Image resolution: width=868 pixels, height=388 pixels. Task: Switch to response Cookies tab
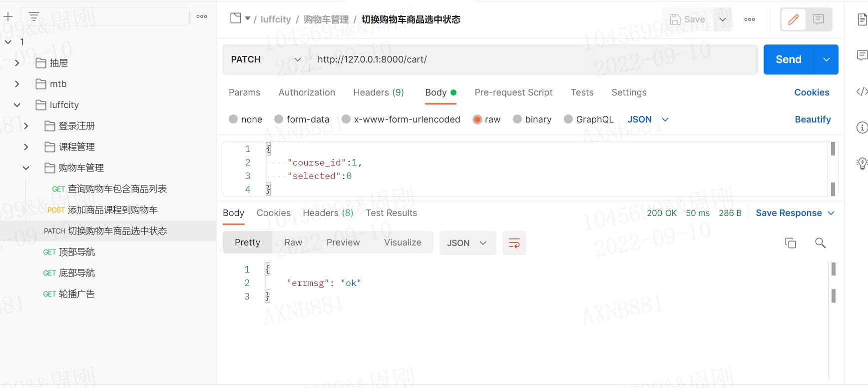point(274,213)
